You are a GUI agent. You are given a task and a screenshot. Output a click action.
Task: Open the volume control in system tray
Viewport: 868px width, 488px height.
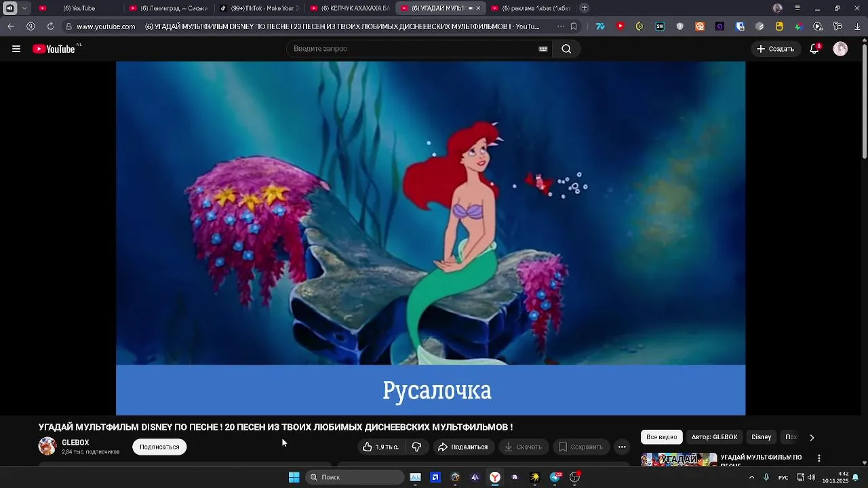(811, 477)
